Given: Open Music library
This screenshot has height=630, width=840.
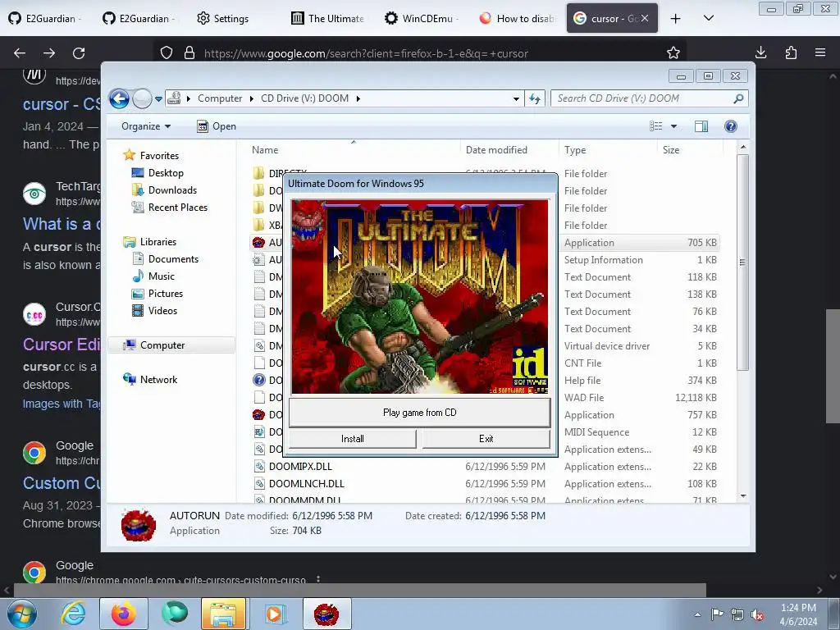Looking at the screenshot, I should (162, 276).
